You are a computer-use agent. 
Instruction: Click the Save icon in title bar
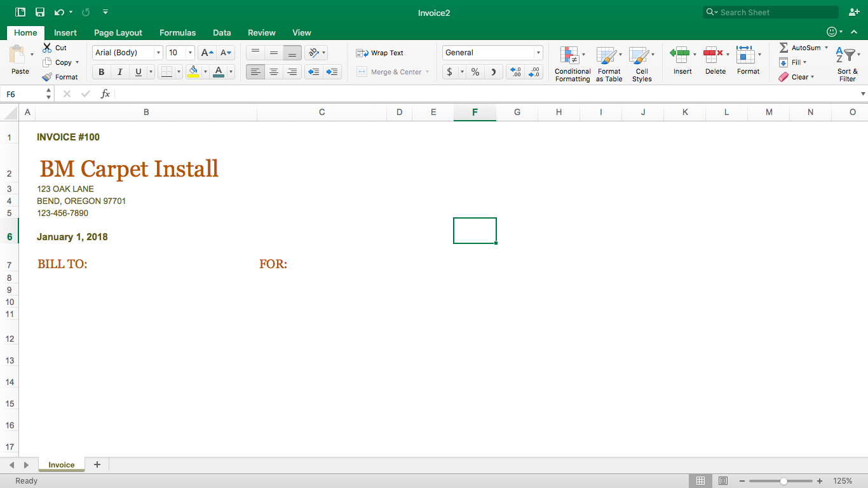click(x=40, y=12)
